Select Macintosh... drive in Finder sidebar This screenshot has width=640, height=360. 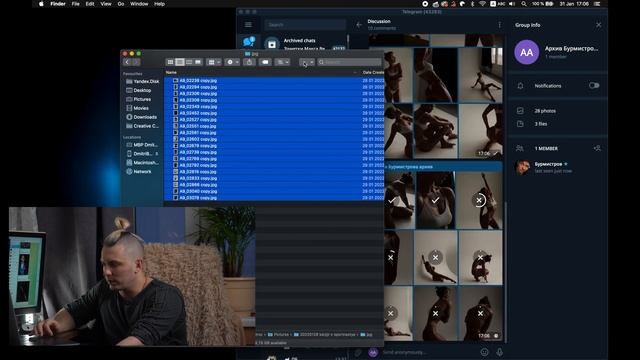142,163
